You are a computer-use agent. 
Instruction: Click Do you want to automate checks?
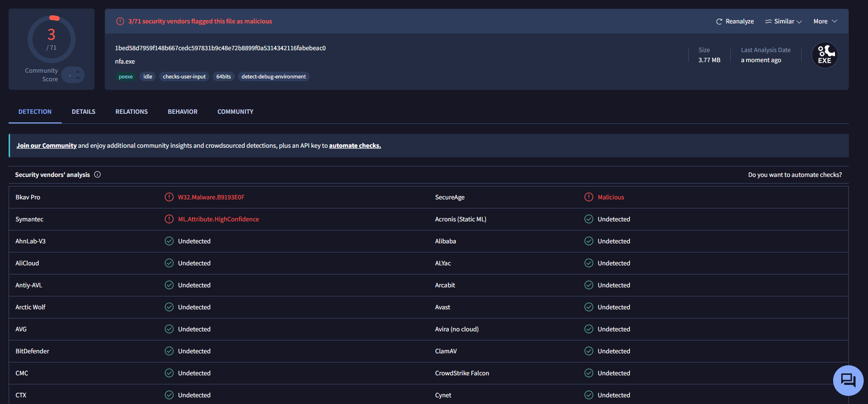coord(795,175)
